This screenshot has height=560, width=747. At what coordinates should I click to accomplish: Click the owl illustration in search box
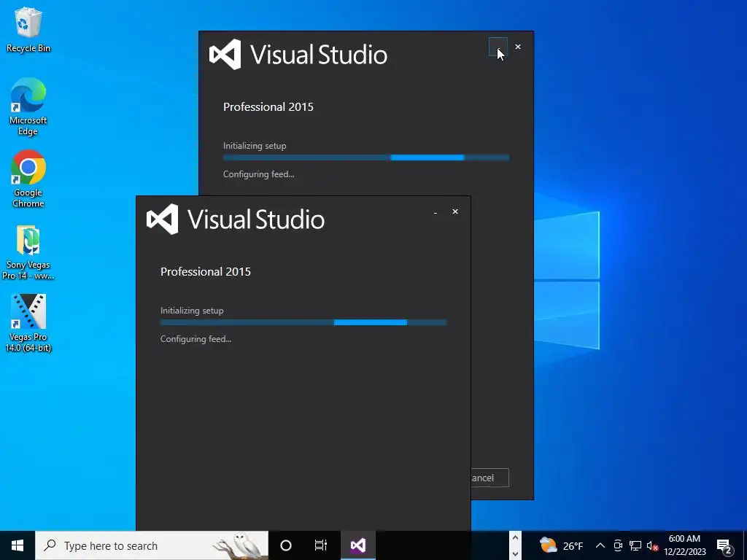coord(241,545)
